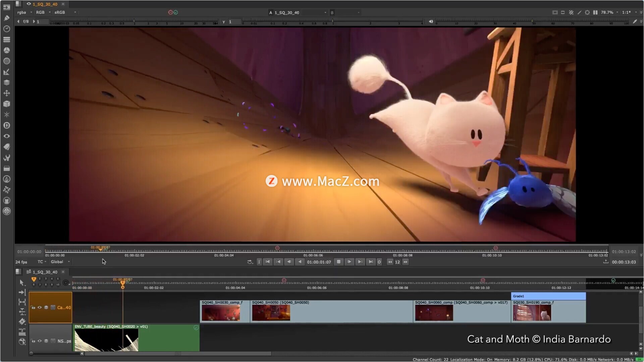Click the viewer color picker eyedropper icon

(x=635, y=21)
